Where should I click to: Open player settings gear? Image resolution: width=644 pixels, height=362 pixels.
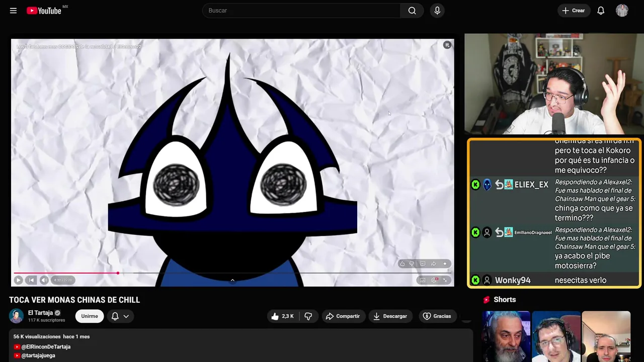tap(434, 280)
